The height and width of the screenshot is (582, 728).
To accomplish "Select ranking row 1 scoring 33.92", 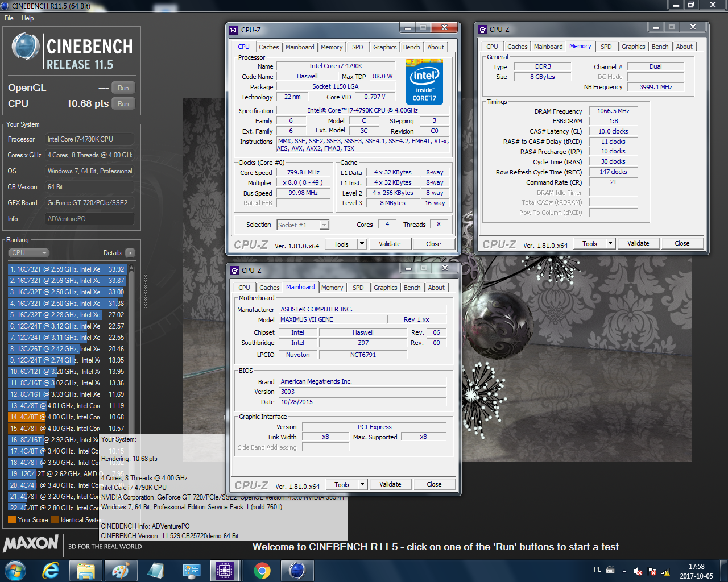I will [67, 269].
